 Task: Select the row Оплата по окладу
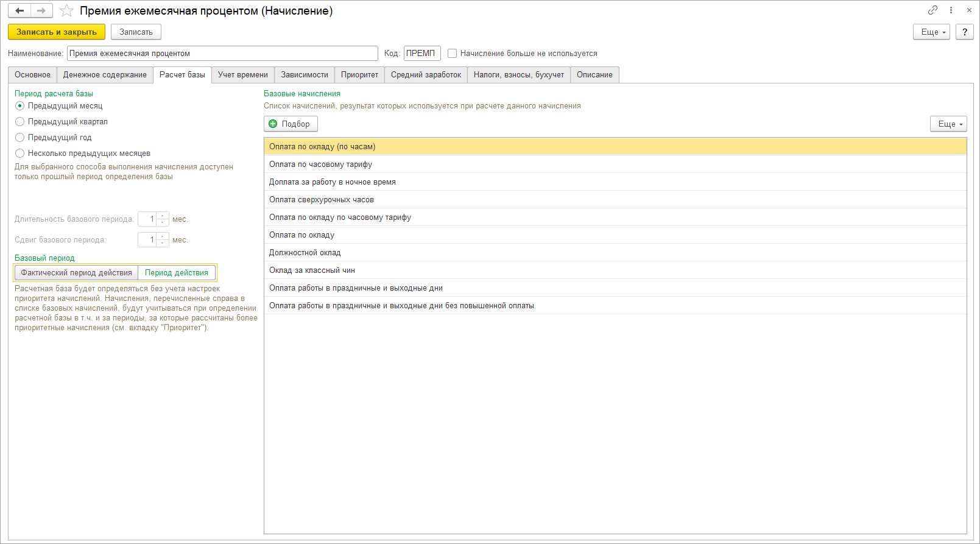(x=615, y=235)
